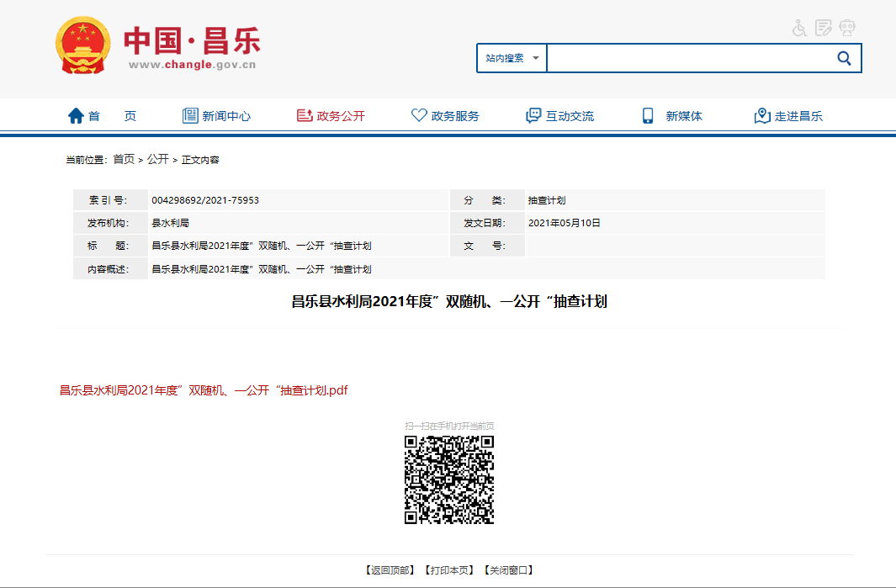This screenshot has height=588, width=896.
Task: Click the notepad with pencil icon
Action: (x=824, y=28)
